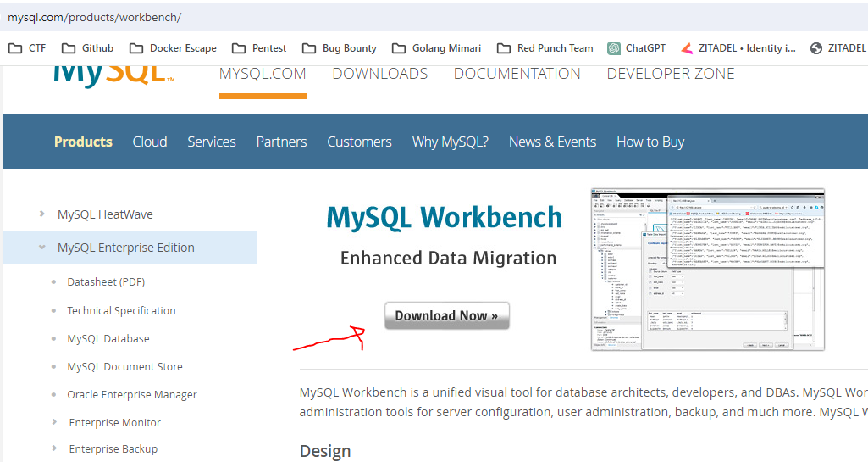
Task: Open ZITADEL Identity bookmark
Action: (738, 48)
